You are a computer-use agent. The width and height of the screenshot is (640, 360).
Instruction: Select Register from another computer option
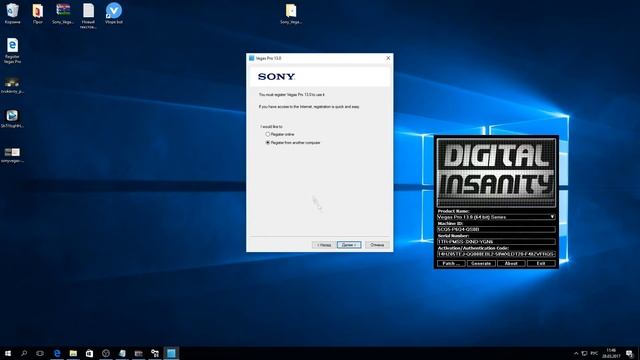pyautogui.click(x=268, y=143)
